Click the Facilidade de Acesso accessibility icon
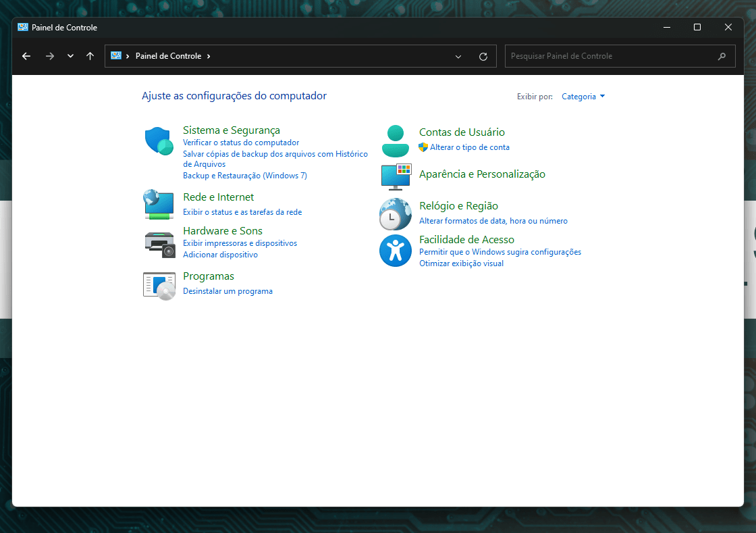Viewport: 756px width, 533px height. tap(396, 251)
